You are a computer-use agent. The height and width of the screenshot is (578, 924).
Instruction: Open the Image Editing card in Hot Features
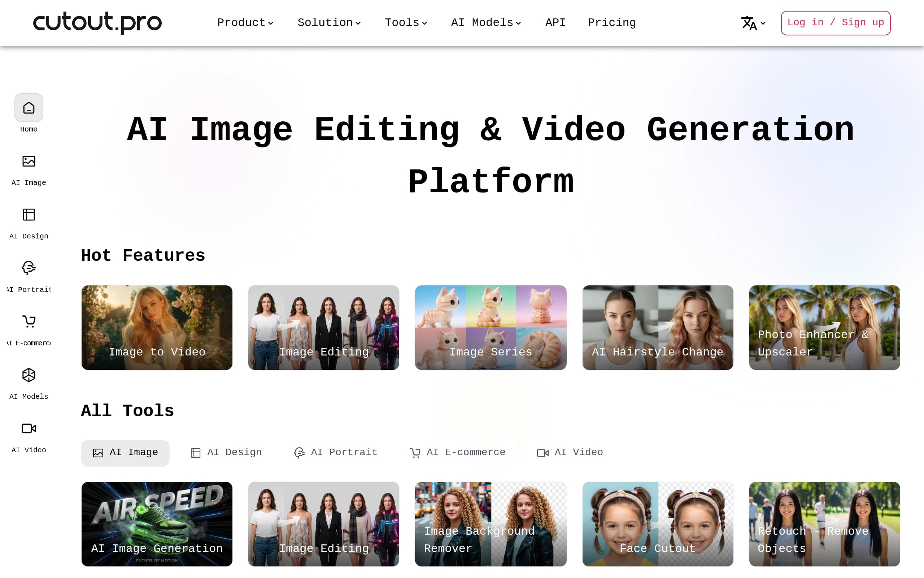click(324, 328)
